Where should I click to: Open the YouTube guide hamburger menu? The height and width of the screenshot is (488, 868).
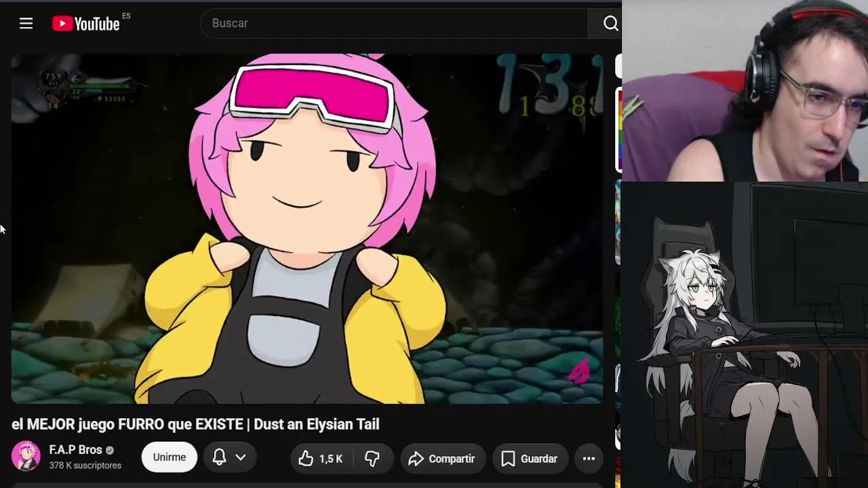(26, 24)
